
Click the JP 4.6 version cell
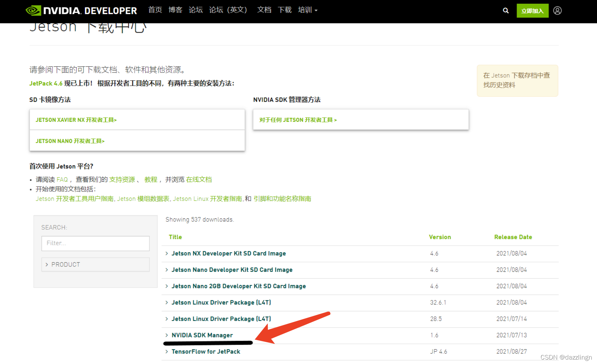[439, 351]
